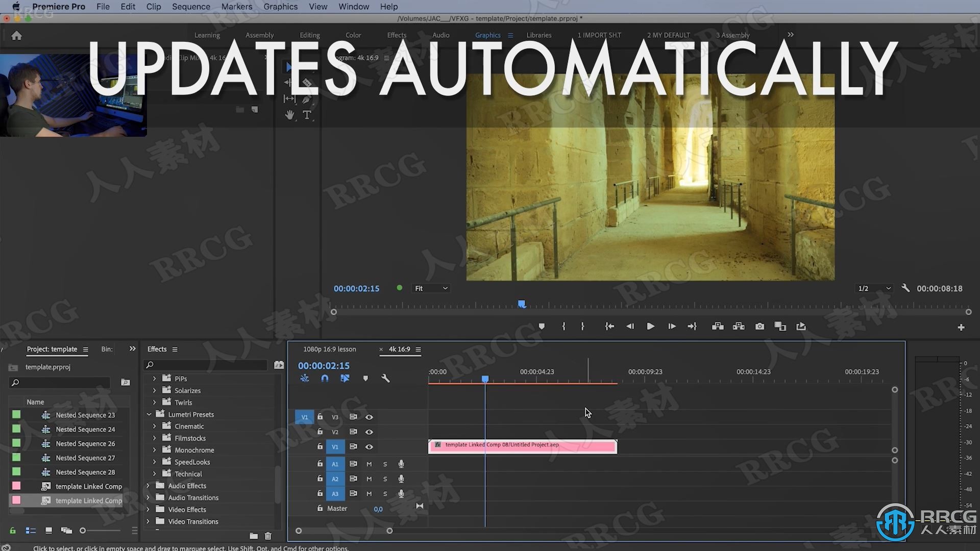Open the Bin tab in Project panel
The width and height of the screenshot is (980, 551).
pyautogui.click(x=107, y=349)
